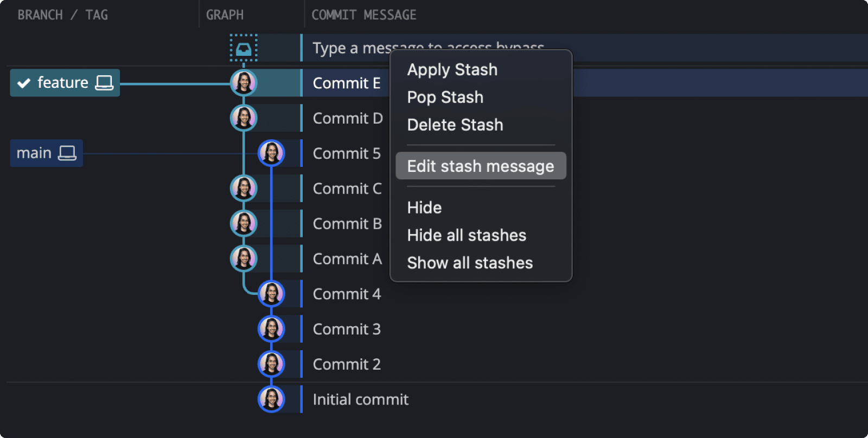Screen dimensions: 868x438
Task: Select the Initial commit avatar node
Action: 271,400
